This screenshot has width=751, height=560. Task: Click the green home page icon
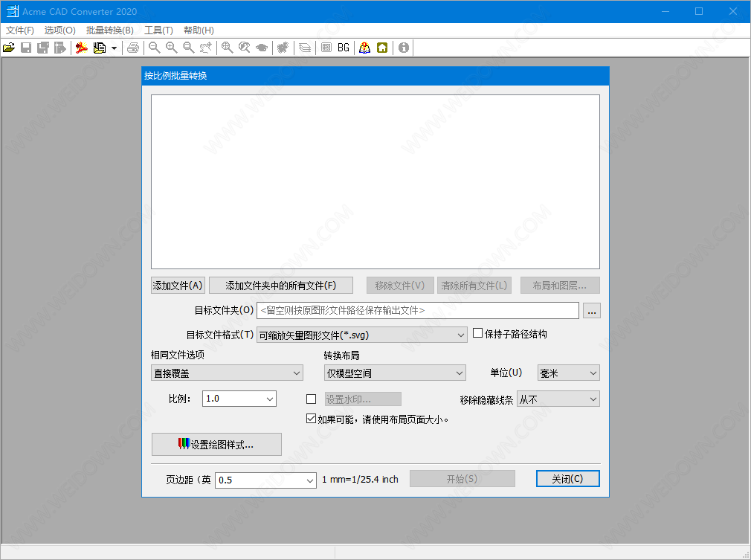(x=382, y=48)
